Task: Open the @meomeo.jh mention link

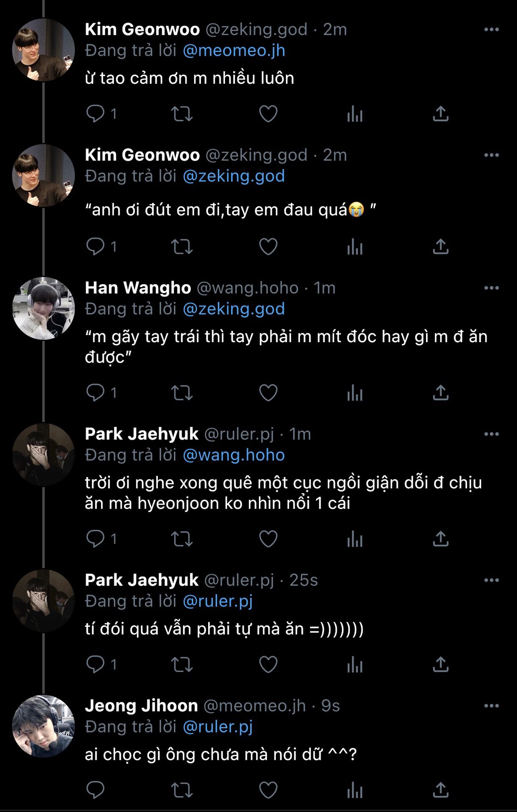Action: tap(234, 51)
